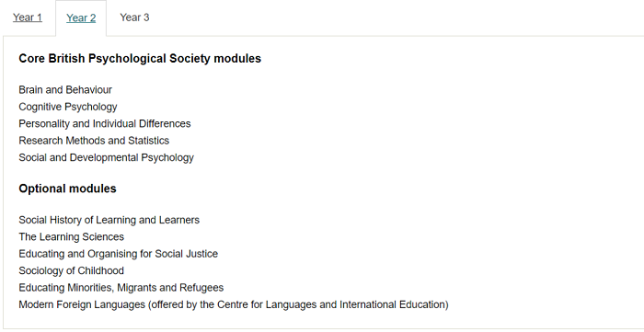This screenshot has width=644, height=332.
Task: Select Social and Developmental Psychology
Action: [106, 157]
